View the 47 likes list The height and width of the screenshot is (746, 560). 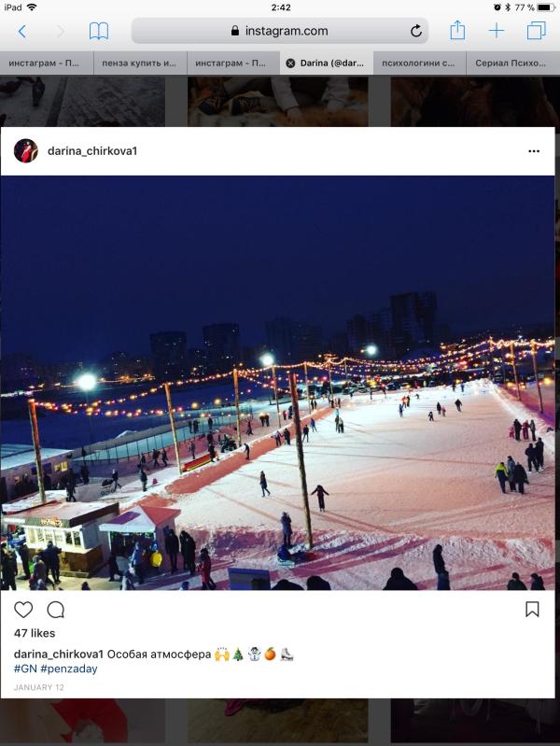[35, 633]
